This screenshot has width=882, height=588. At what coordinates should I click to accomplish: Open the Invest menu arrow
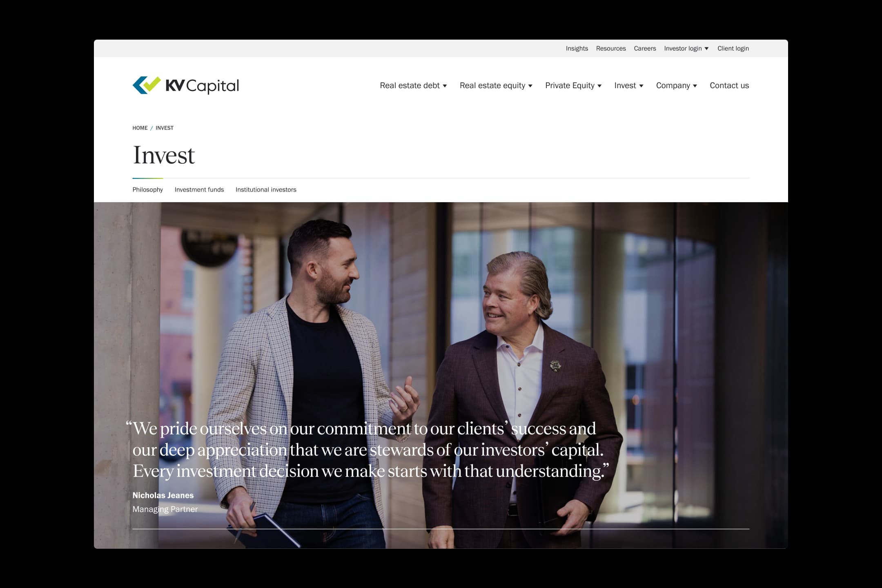click(641, 86)
